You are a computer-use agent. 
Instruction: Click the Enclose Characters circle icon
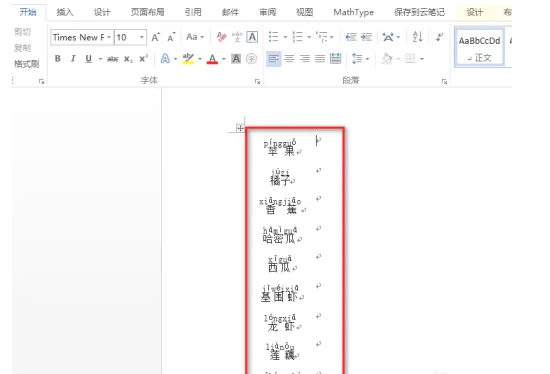(x=251, y=59)
